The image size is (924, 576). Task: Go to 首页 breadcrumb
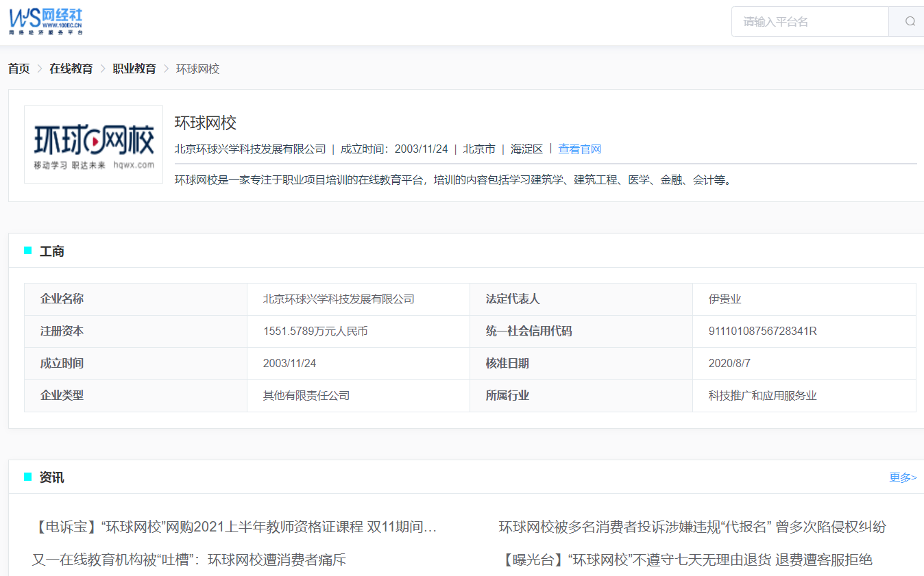[19, 68]
